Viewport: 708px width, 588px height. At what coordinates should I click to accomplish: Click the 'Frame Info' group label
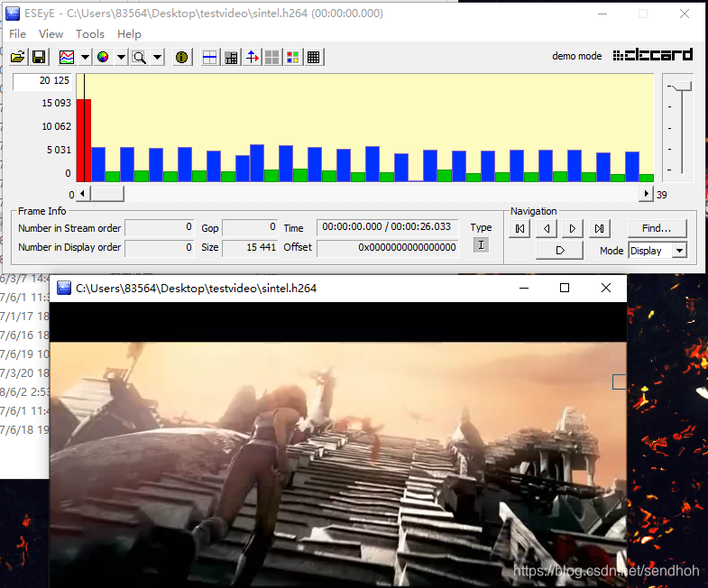42,211
